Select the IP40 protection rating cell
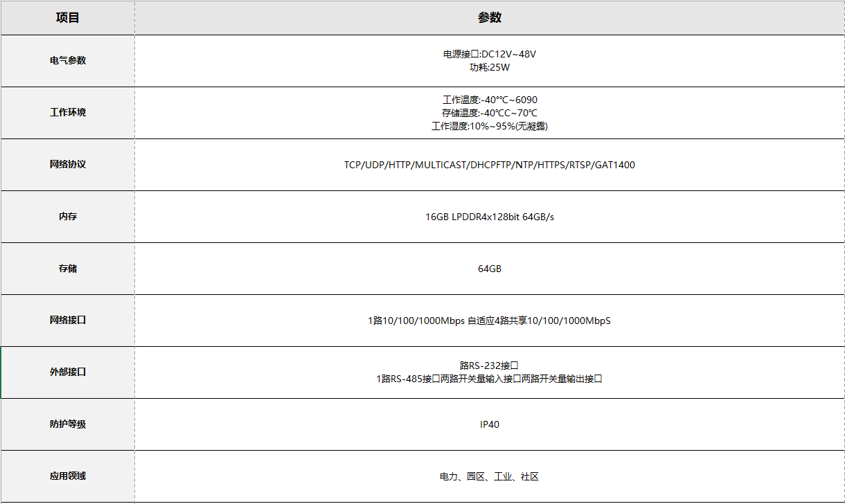Screen dimensions: 845x504 (x=489, y=424)
